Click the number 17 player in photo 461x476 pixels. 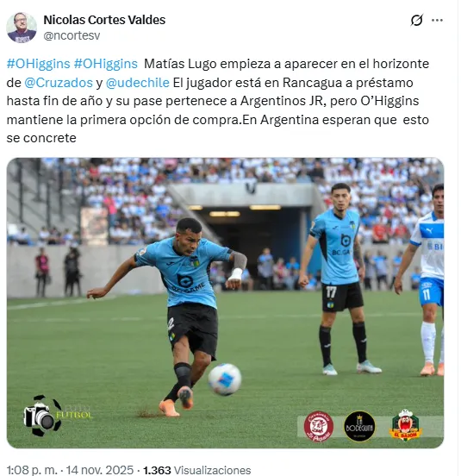coord(339,279)
